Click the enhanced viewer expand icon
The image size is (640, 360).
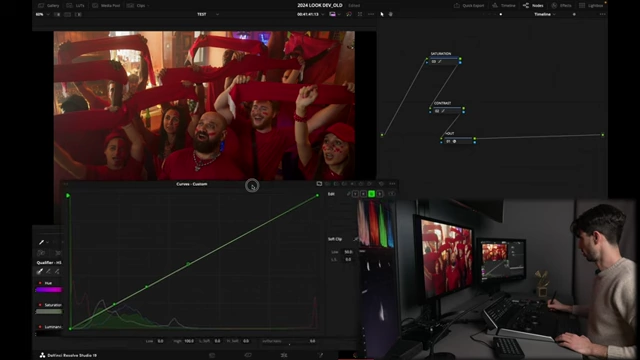coord(360,14)
